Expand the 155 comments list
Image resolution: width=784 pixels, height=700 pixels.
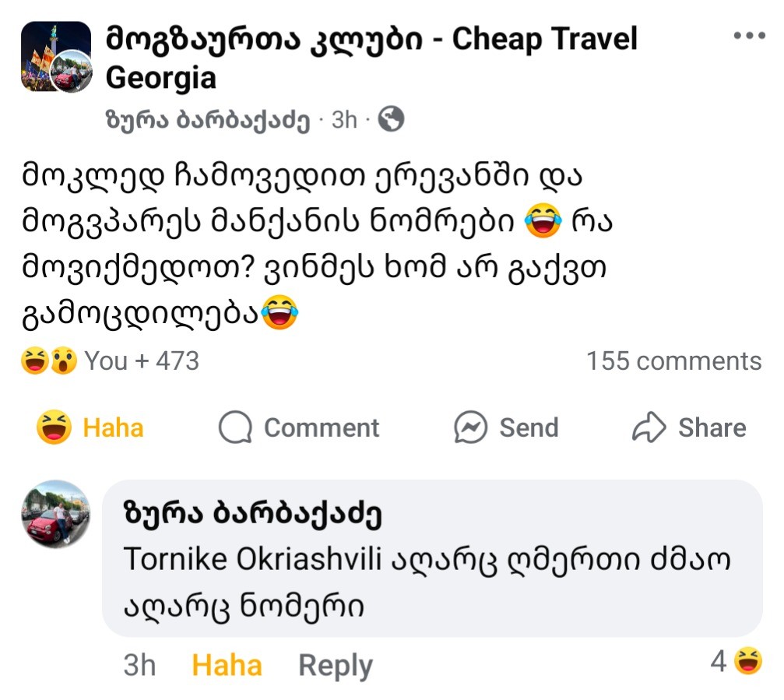[673, 361]
